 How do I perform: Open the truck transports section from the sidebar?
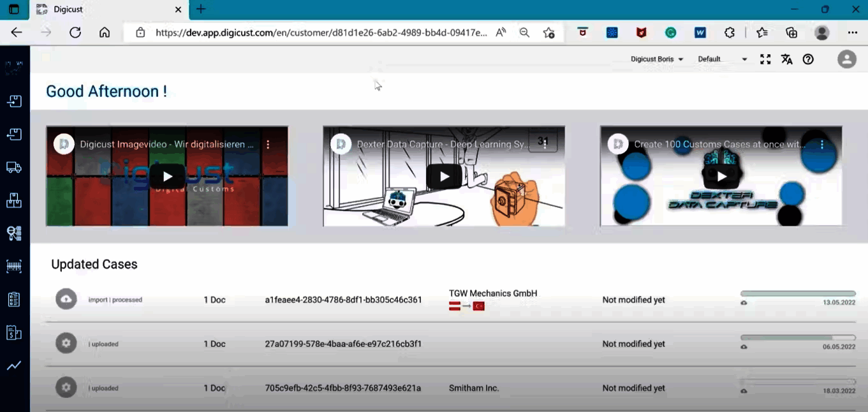coord(14,167)
